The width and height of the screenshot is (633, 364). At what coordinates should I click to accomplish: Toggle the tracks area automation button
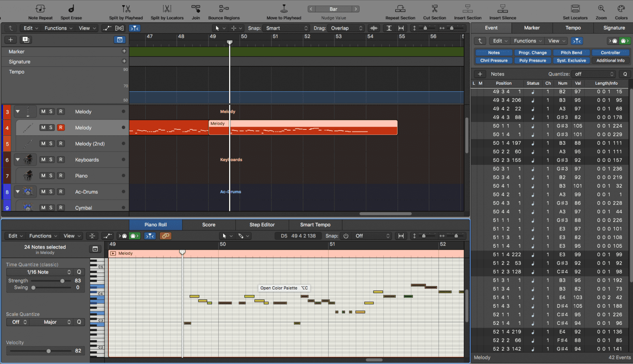[107, 28]
